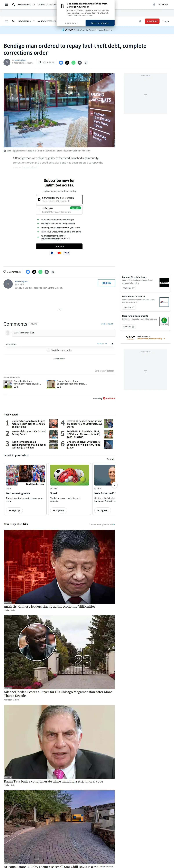Image resolution: width=174 pixels, height=868 pixels.
Task: Click camera icon by Joeli Ragigi caption
Action: pyautogui.click(x=5, y=151)
